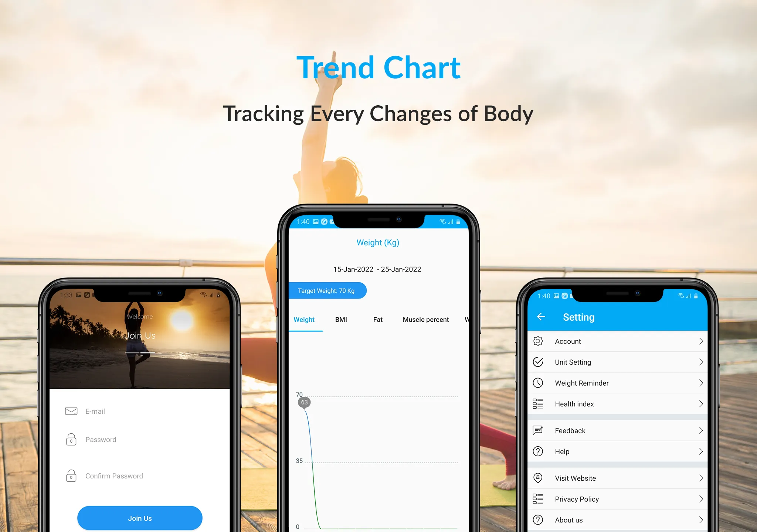Expand Account settings chevron arrow

pyautogui.click(x=700, y=341)
